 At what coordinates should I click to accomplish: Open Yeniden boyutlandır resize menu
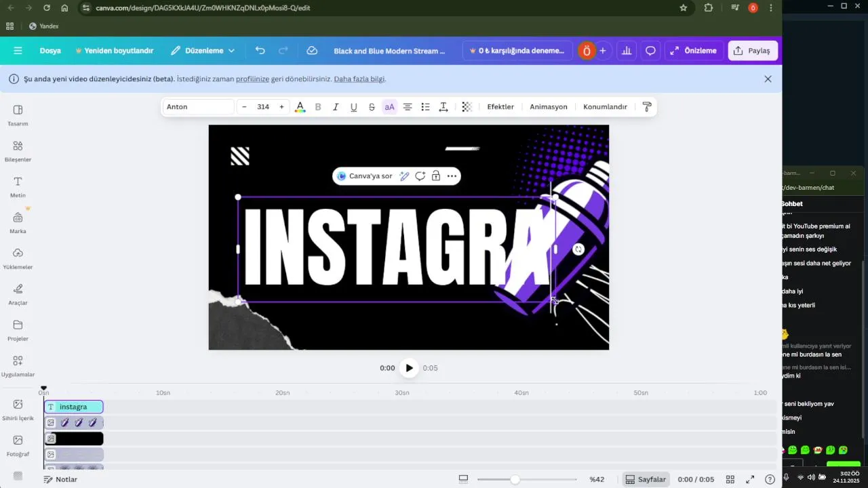click(x=114, y=51)
